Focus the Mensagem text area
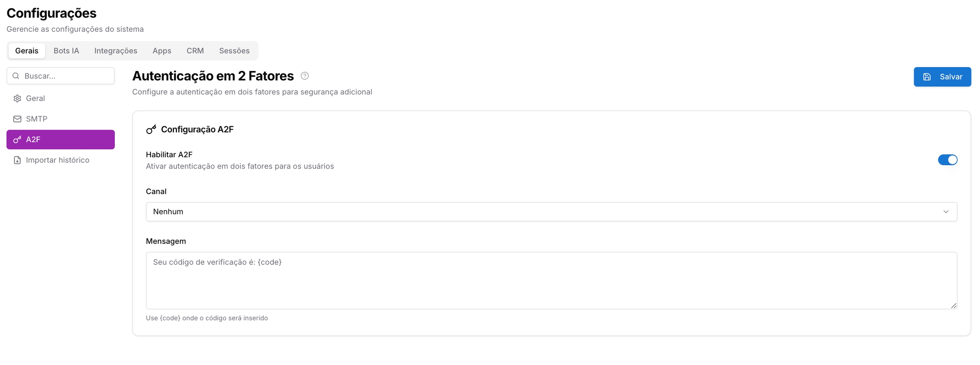This screenshot has width=980, height=365. coord(551,280)
